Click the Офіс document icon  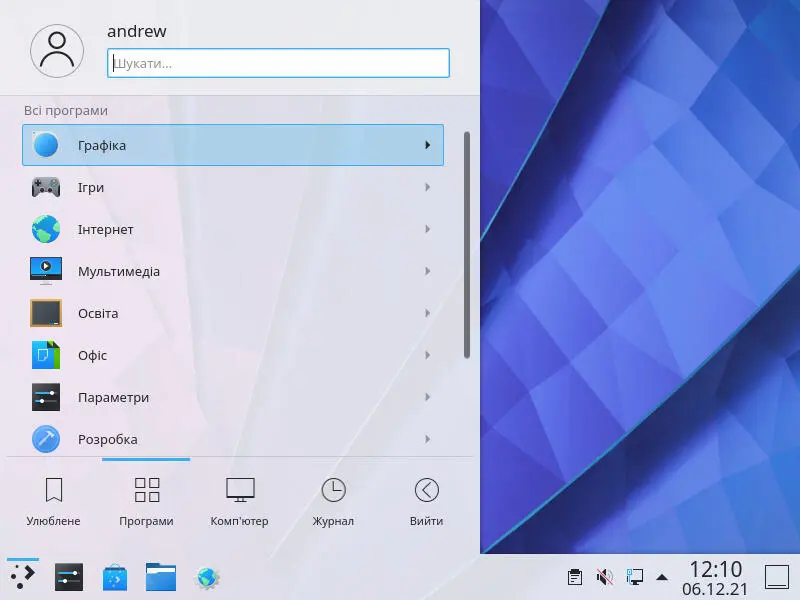tap(45, 355)
